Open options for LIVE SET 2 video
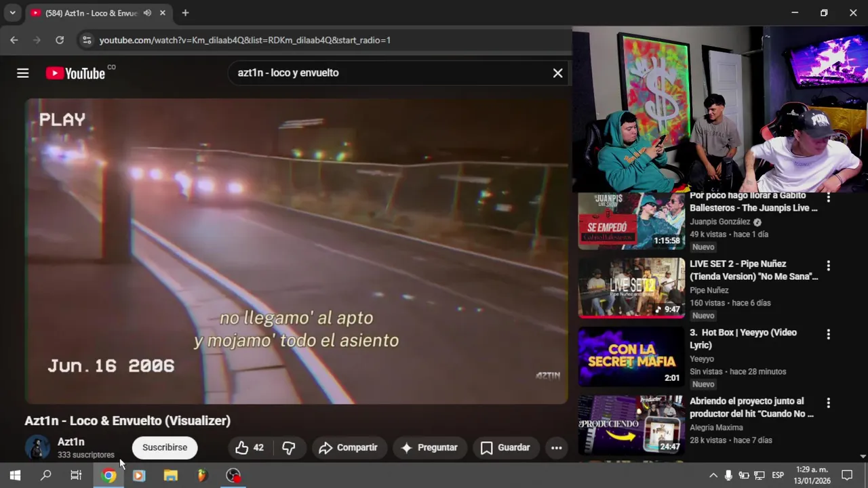This screenshot has width=868, height=488. pyautogui.click(x=828, y=266)
